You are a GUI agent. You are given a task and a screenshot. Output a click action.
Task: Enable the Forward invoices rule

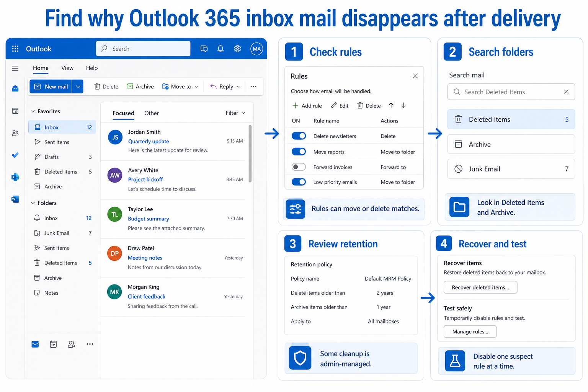tap(299, 167)
